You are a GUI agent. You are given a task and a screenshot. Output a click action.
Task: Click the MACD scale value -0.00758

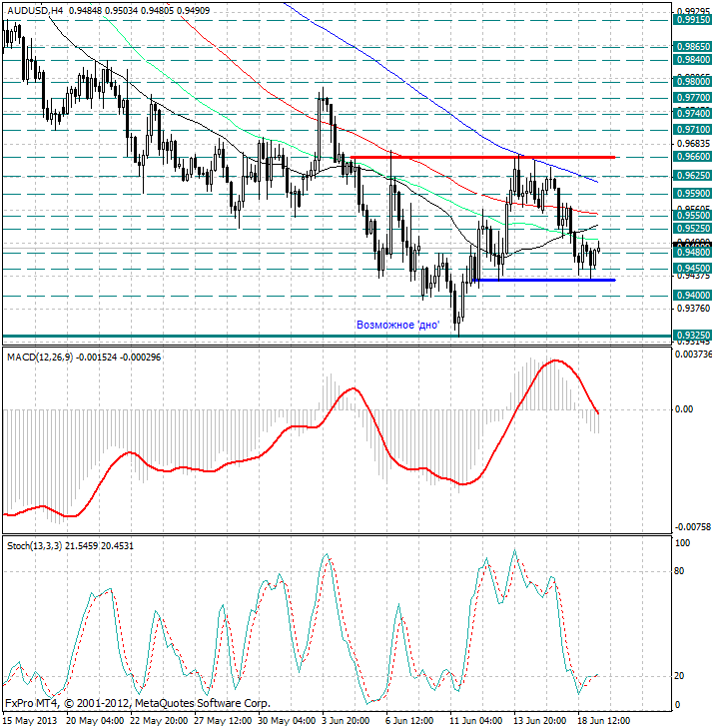(x=692, y=527)
